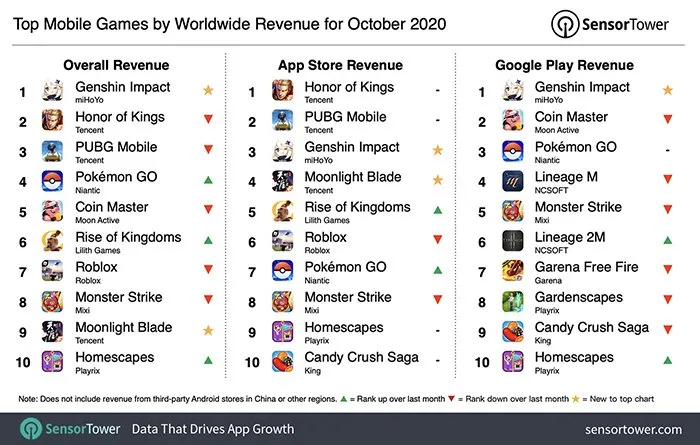Viewport: 700px width, 445px height.
Task: Click the Honor of Kings title in App Store Revenue
Action: tap(348, 87)
